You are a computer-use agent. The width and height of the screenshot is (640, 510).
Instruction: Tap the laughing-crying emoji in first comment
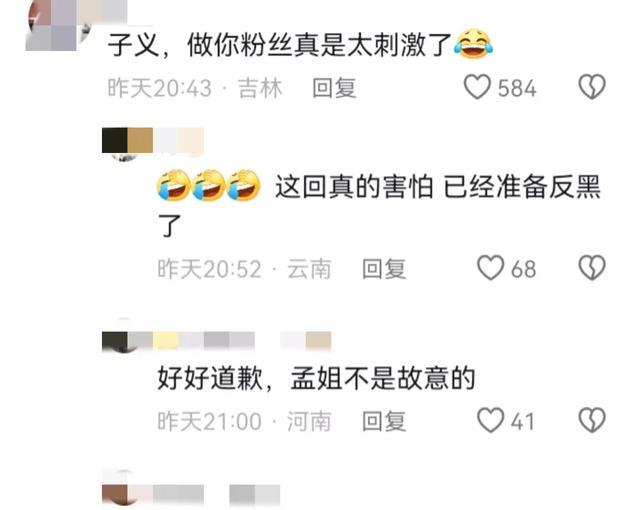[x=473, y=44]
